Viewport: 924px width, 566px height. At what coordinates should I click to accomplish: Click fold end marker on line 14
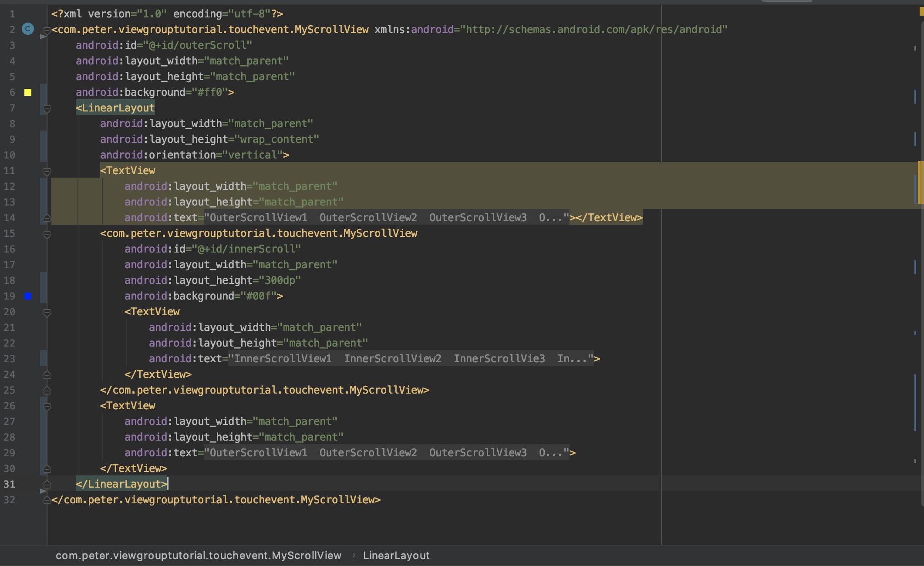point(47,218)
